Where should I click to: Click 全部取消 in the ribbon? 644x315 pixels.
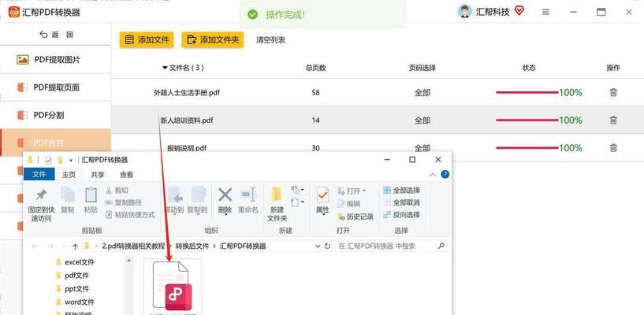pos(402,202)
